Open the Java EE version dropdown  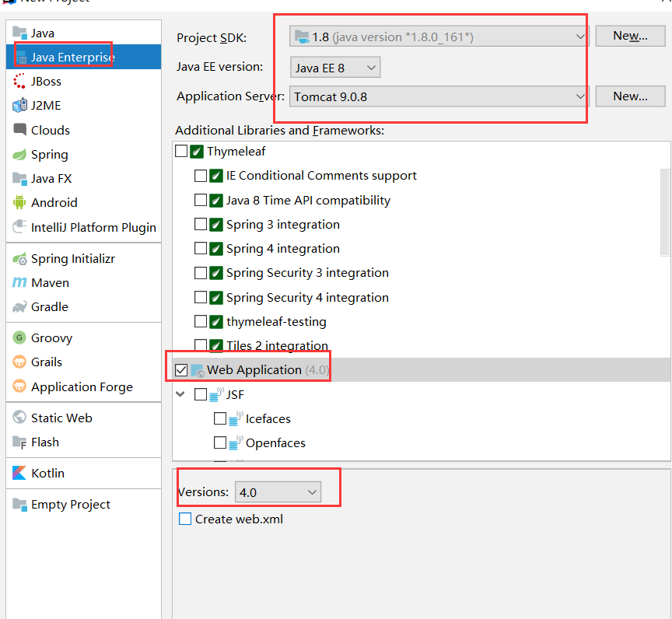click(x=334, y=67)
